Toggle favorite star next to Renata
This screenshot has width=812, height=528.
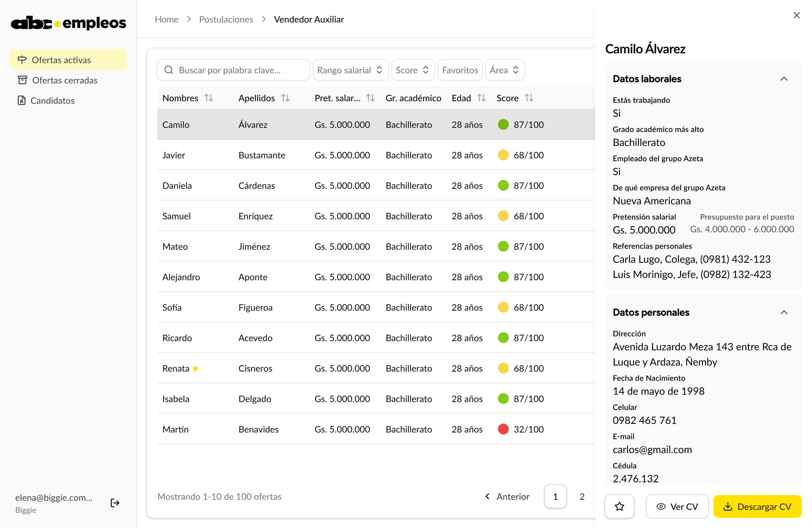(x=195, y=368)
